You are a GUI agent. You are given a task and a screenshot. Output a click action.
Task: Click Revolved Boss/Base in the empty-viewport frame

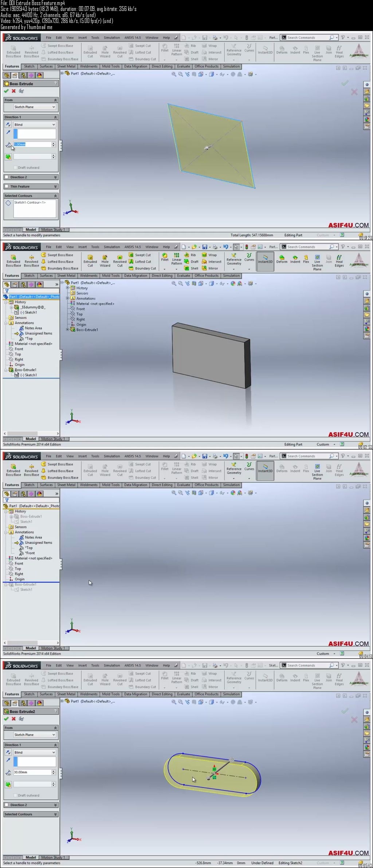[31, 470]
